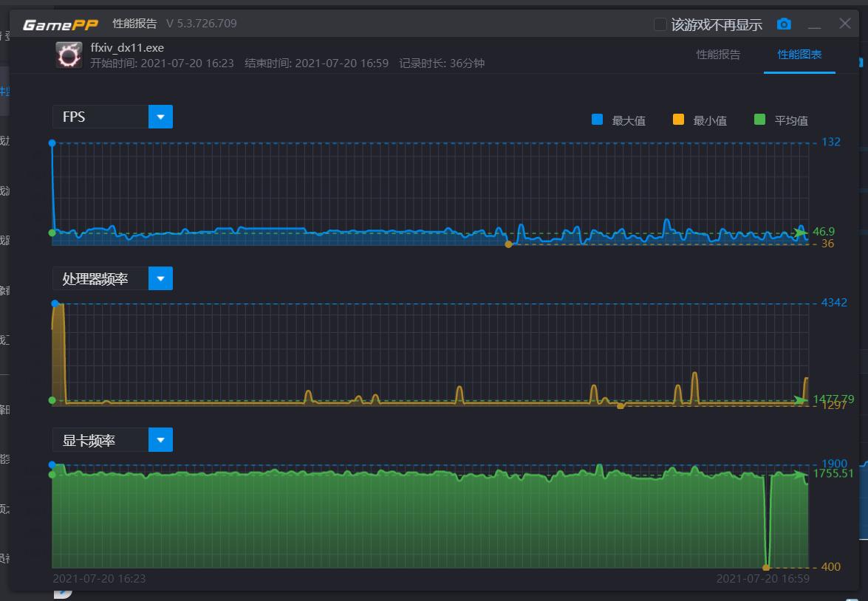Image resolution: width=868 pixels, height=601 pixels.
Task: Click the GPU frequency 400 minimum marker
Action: [x=766, y=567]
